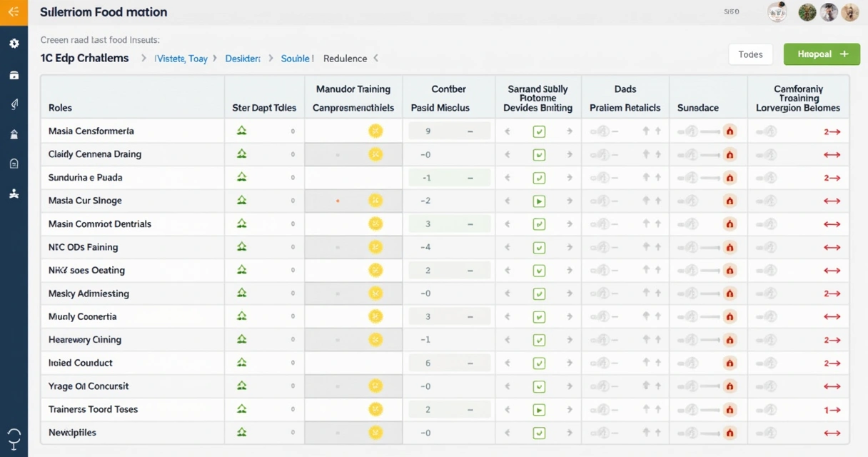
Task: Select the Souble breadcrumb tab
Action: (296, 59)
